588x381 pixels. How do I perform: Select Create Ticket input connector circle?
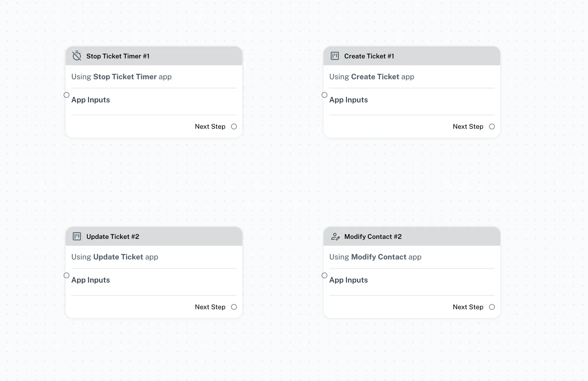coord(325,95)
